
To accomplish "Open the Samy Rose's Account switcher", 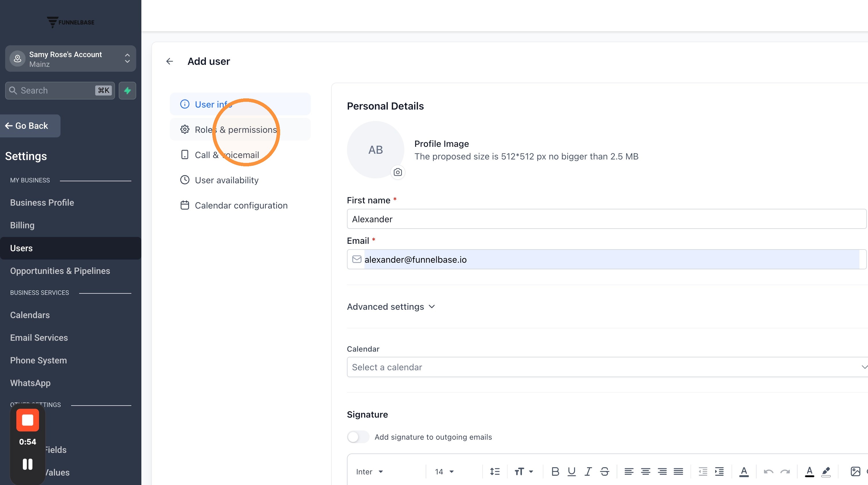I will 71,59.
